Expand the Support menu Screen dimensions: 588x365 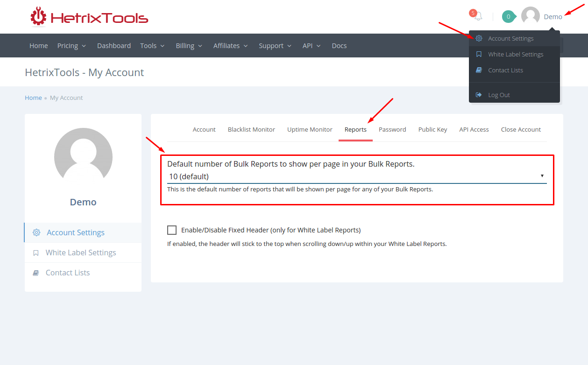coord(275,46)
